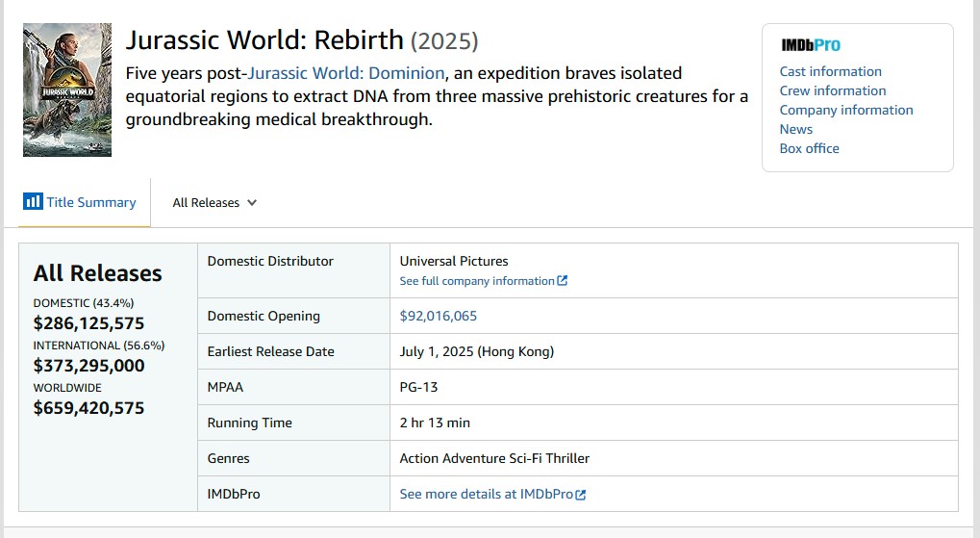This screenshot has width=980, height=538.
Task: Switch to the Title Summary tab
Action: pyautogui.click(x=85, y=202)
